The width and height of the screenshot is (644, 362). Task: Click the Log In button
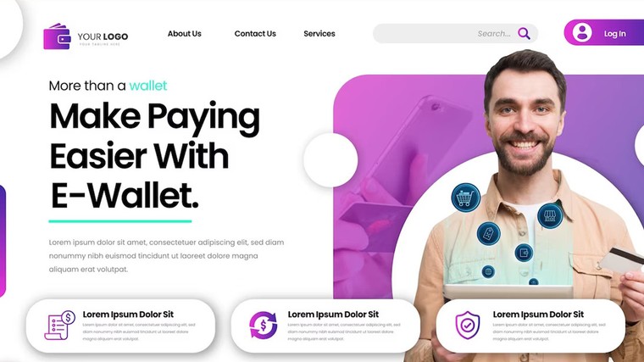(x=603, y=32)
